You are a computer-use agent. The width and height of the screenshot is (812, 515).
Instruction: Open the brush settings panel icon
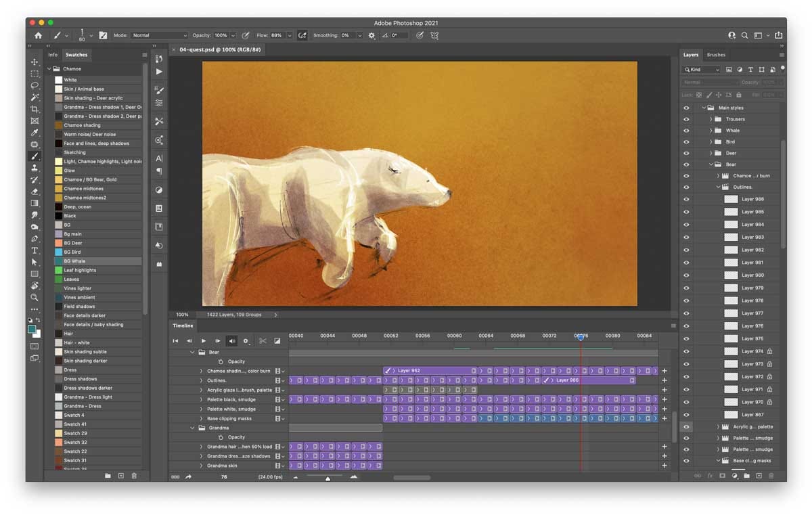click(103, 35)
